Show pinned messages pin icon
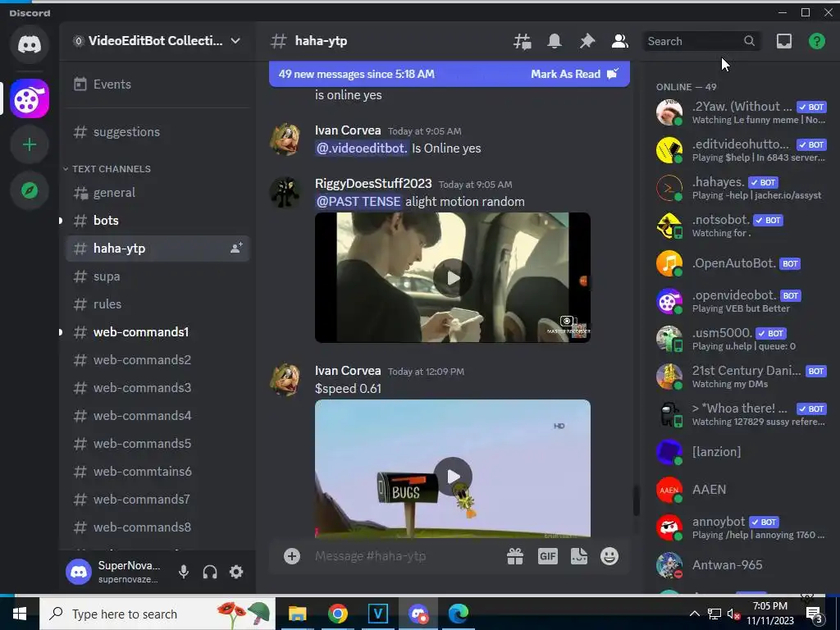This screenshot has height=630, width=840. [587, 41]
